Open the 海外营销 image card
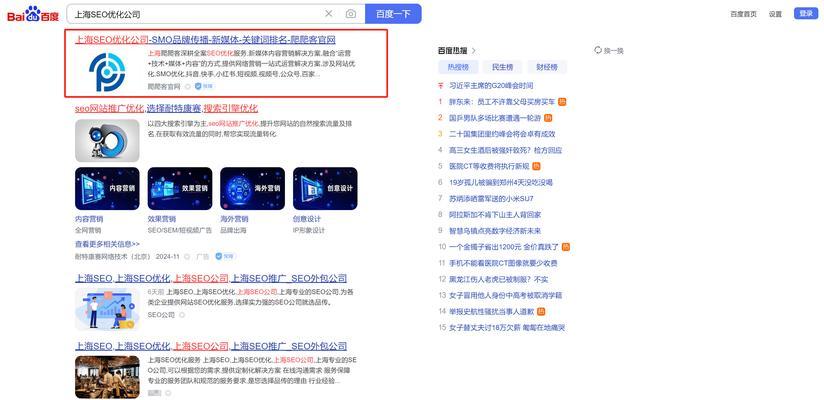 tap(252, 189)
